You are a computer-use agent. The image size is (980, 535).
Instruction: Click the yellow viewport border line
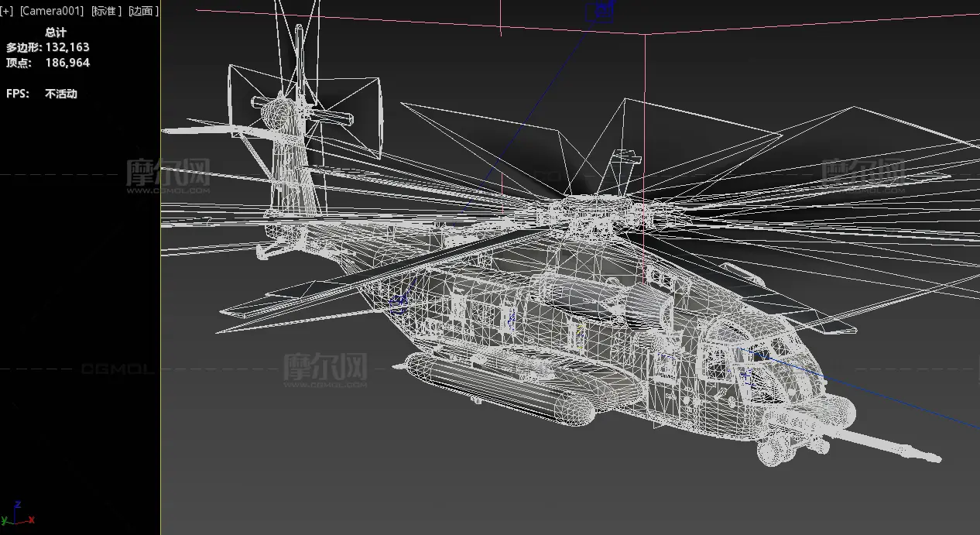pos(160,310)
